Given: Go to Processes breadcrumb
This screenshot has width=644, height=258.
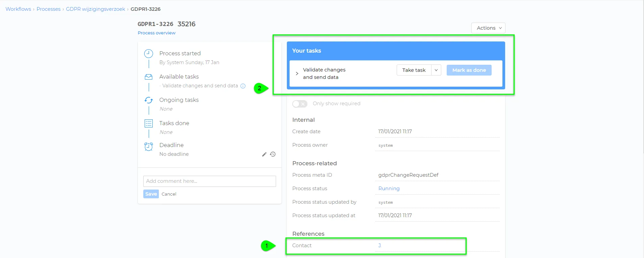Looking at the screenshot, I should point(49,9).
